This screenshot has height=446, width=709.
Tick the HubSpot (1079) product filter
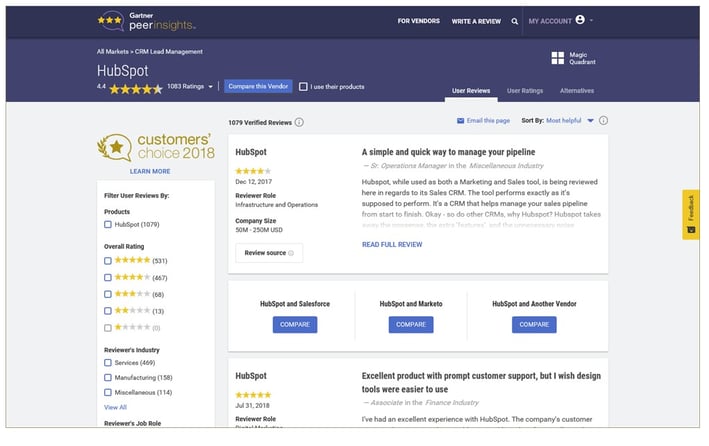click(x=108, y=224)
